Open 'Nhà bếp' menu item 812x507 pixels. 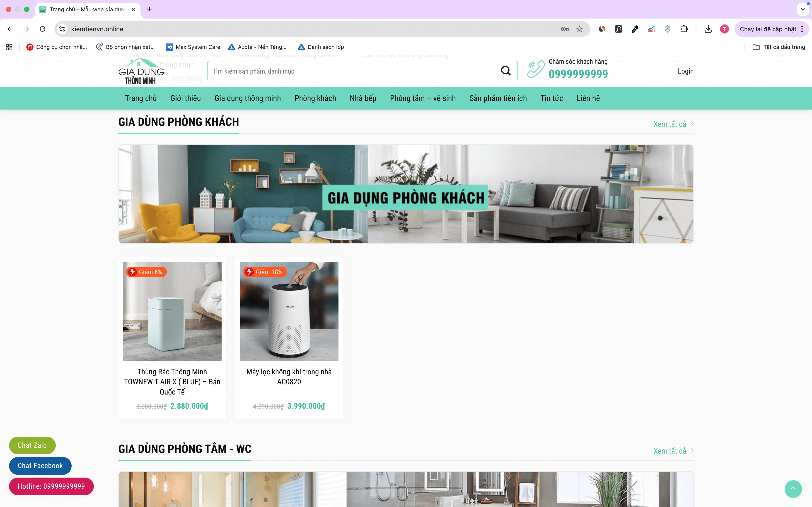coord(363,98)
